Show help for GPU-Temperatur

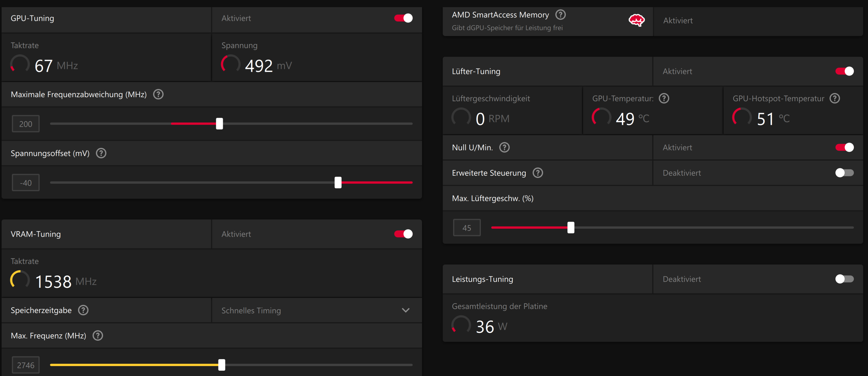[x=664, y=98]
